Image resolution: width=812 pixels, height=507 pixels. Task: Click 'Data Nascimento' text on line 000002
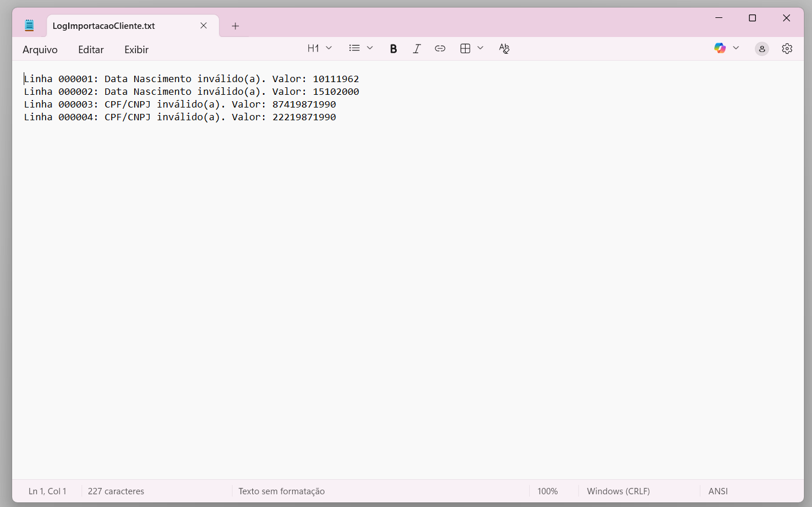point(148,91)
